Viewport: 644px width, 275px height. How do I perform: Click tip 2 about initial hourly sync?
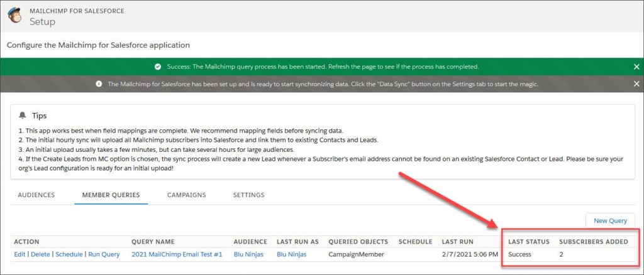(x=198, y=140)
